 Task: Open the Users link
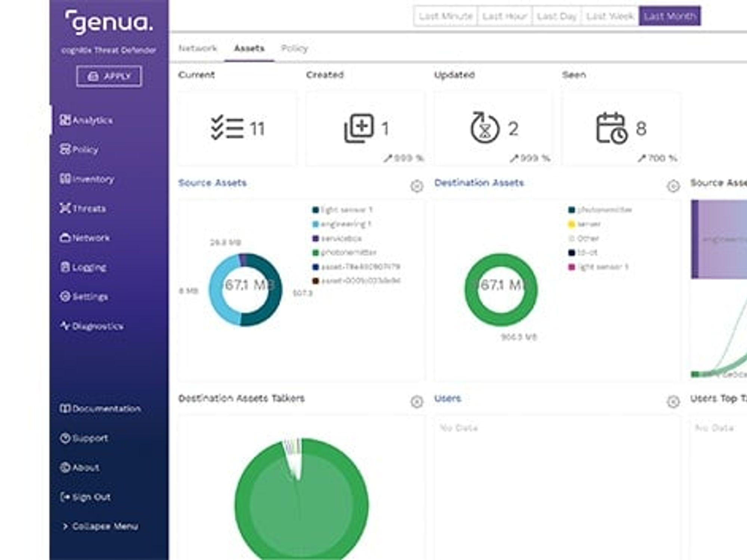tap(447, 398)
